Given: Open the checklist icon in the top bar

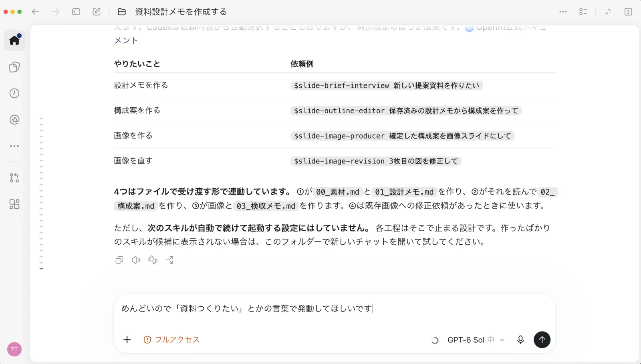Looking at the screenshot, I should click(583, 12).
